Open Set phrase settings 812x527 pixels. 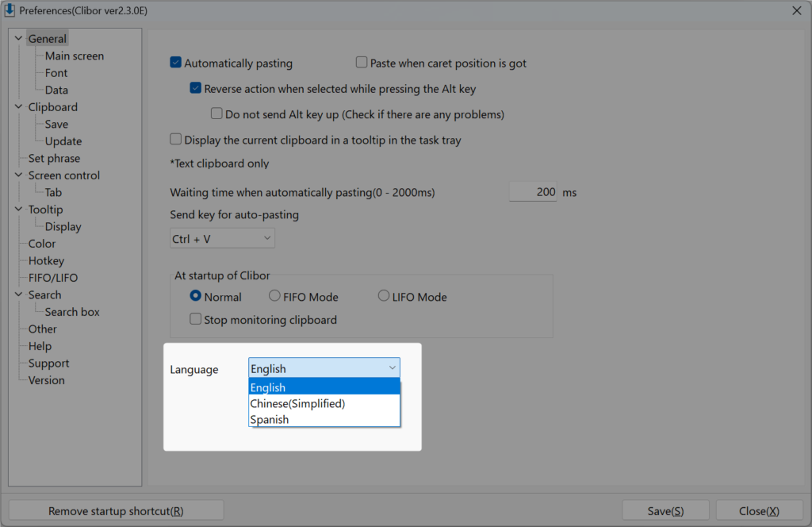[x=55, y=158]
